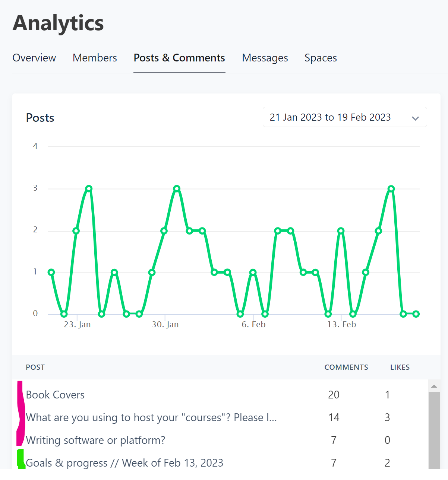Click the POST column header
448x480 pixels.
[35, 368]
